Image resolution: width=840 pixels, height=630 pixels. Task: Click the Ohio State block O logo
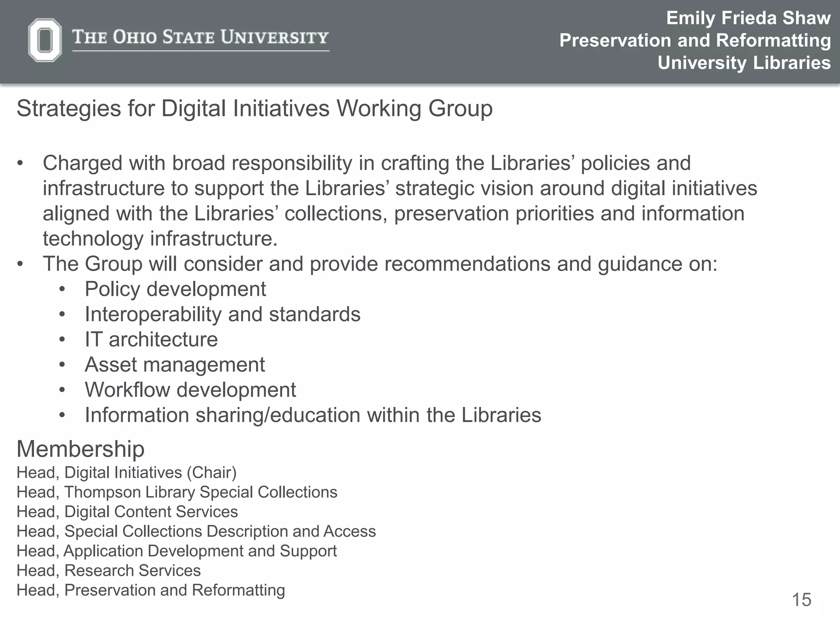tap(45, 40)
